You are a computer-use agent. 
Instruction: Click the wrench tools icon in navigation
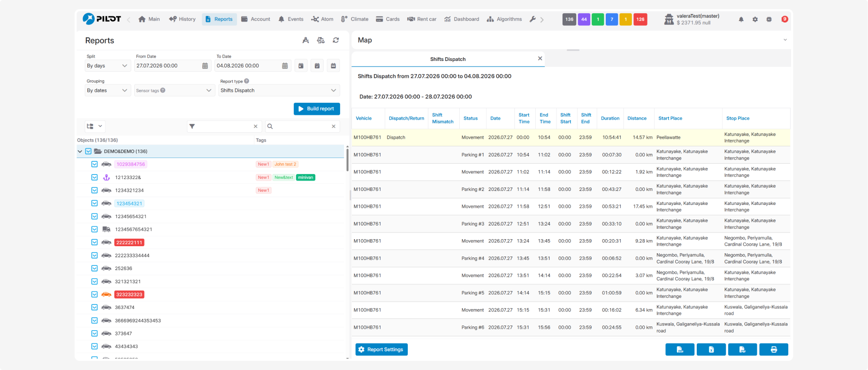tap(533, 19)
